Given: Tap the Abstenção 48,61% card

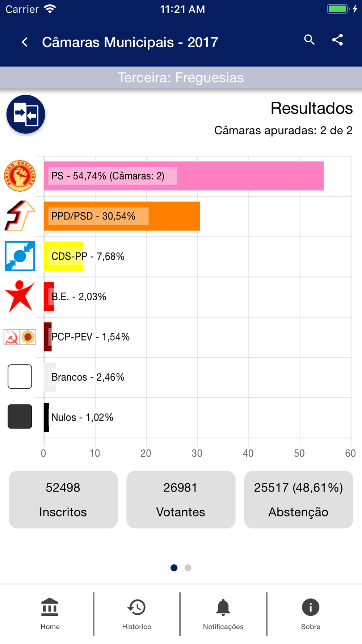Looking at the screenshot, I should [x=299, y=499].
